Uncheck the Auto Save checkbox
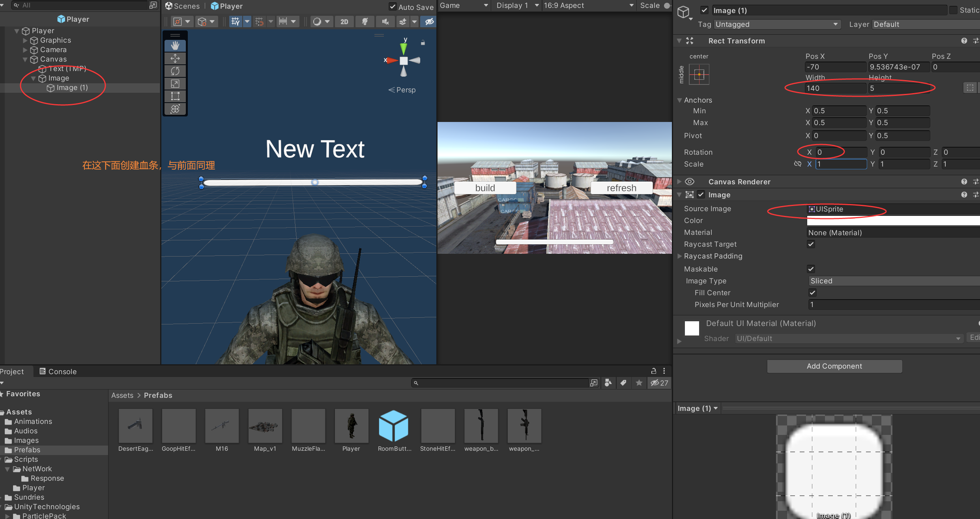This screenshot has width=980, height=519. click(x=393, y=6)
